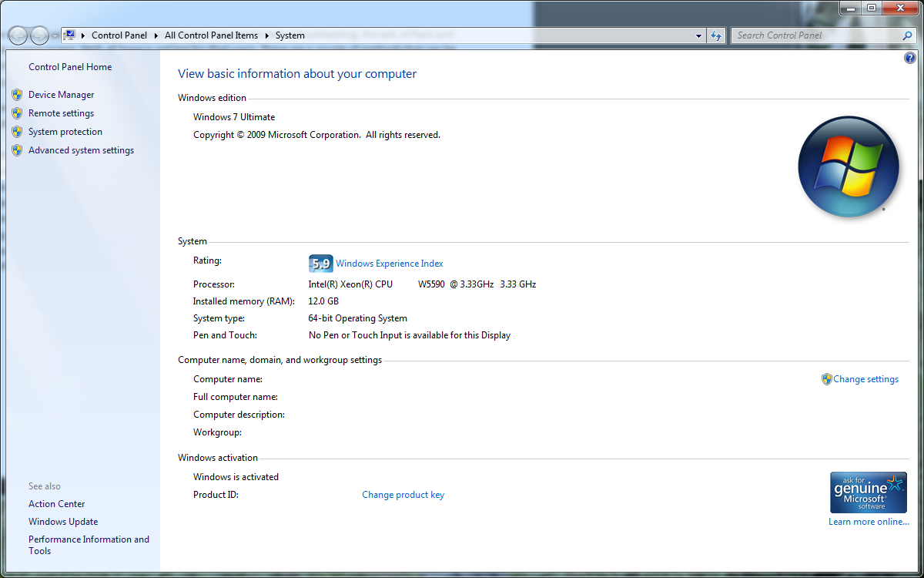Click the Help question mark icon
924x578 pixels.
(x=910, y=59)
